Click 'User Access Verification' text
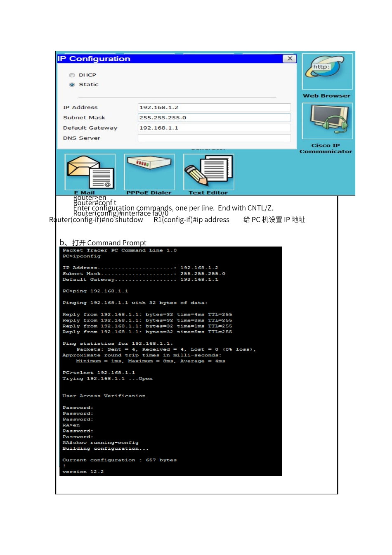This screenshot has height=555, width=392. point(104,396)
